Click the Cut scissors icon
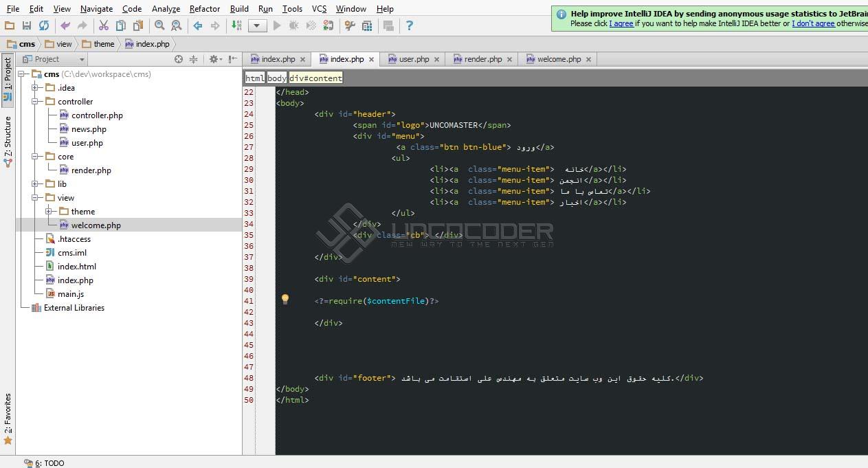 point(104,25)
